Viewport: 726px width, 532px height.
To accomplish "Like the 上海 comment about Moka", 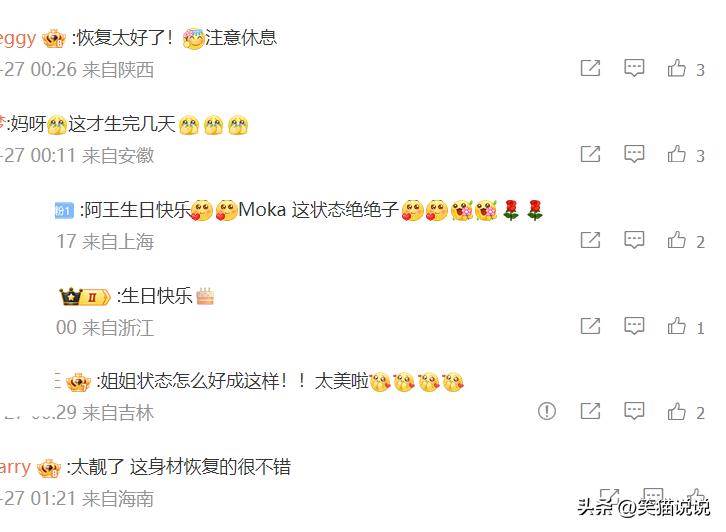I will click(676, 240).
